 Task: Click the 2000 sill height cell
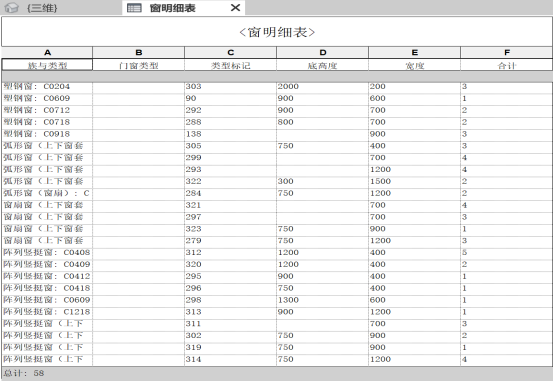click(x=323, y=87)
